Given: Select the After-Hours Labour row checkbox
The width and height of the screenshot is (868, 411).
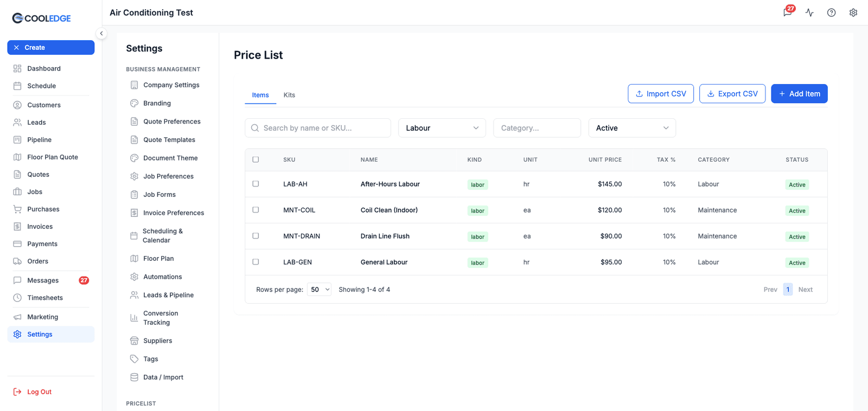Looking at the screenshot, I should pyautogui.click(x=256, y=184).
